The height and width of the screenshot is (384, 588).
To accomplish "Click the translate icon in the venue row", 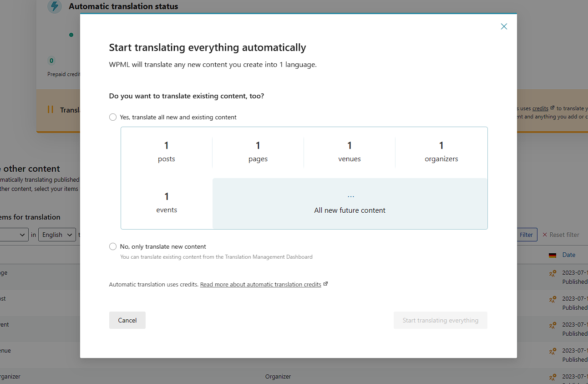I will click(x=553, y=351).
